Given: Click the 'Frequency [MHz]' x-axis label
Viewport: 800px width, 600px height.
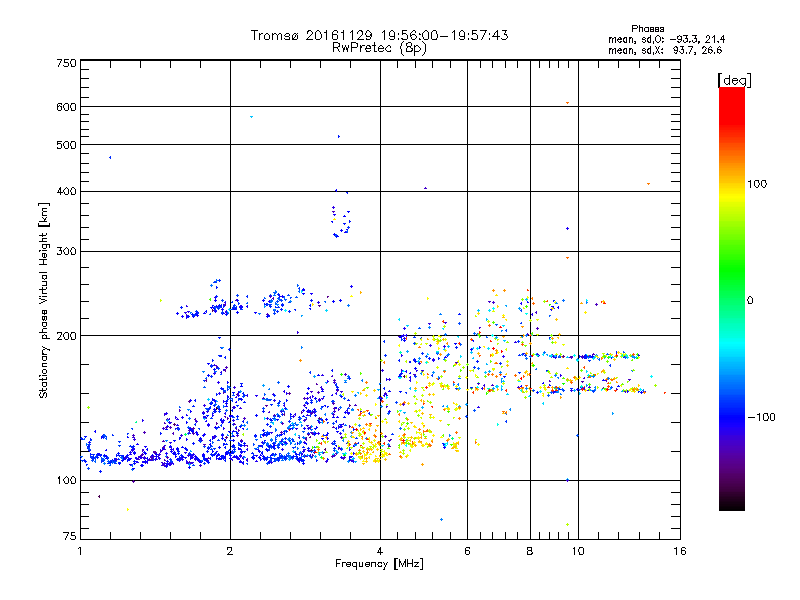Looking at the screenshot, I should [379, 564].
